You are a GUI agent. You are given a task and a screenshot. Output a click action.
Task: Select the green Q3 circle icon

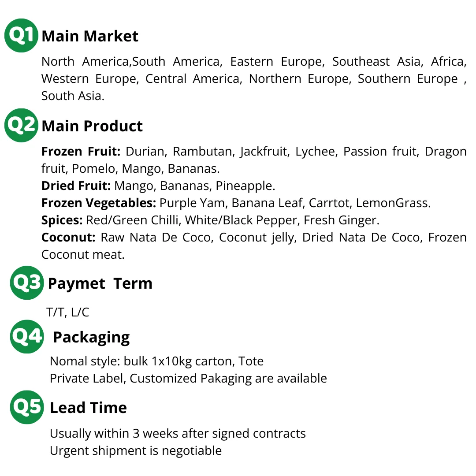tap(27, 283)
